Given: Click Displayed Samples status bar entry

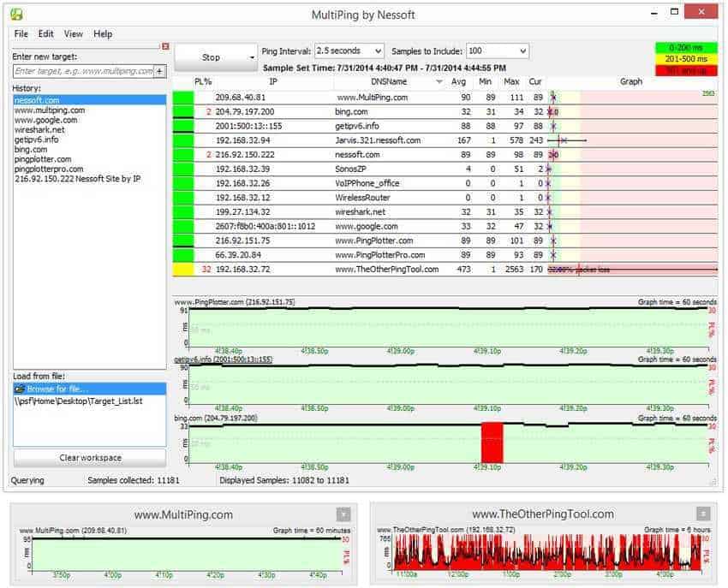Looking at the screenshot, I should click(x=284, y=480).
